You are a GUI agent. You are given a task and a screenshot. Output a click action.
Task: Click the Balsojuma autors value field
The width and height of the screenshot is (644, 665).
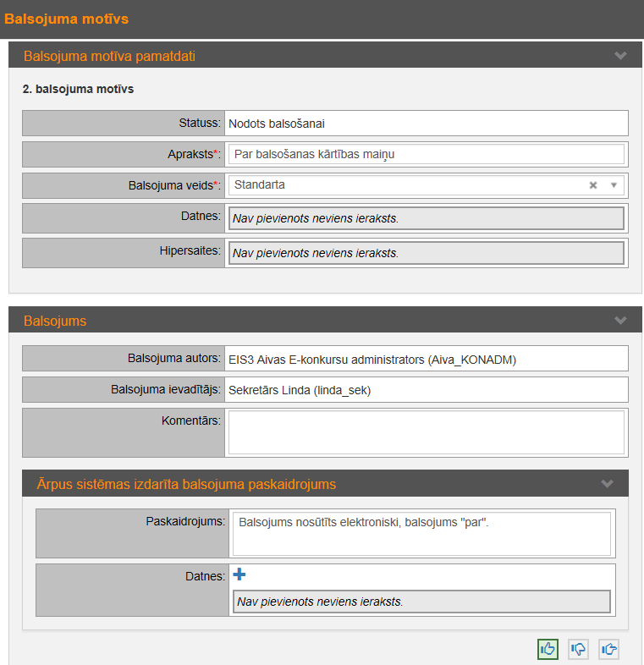(x=426, y=359)
